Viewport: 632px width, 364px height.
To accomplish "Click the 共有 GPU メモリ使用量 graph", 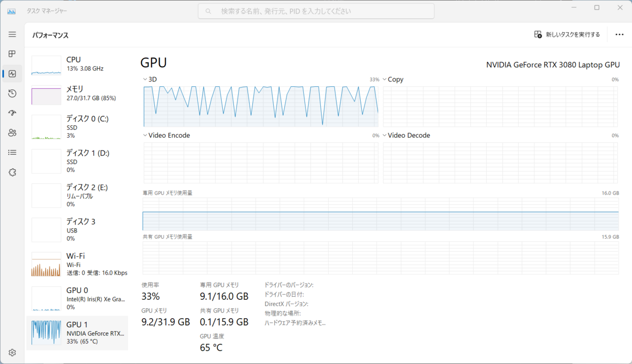I will [x=380, y=258].
